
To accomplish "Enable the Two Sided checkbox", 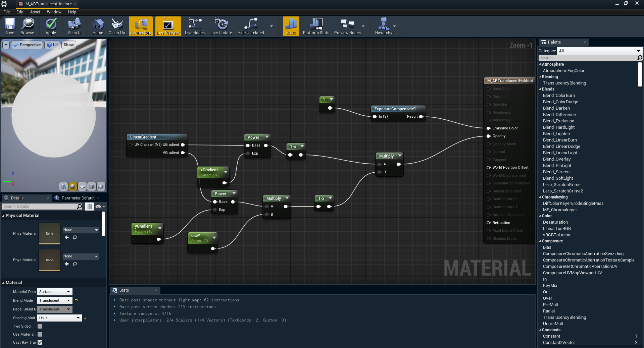I will tap(40, 326).
